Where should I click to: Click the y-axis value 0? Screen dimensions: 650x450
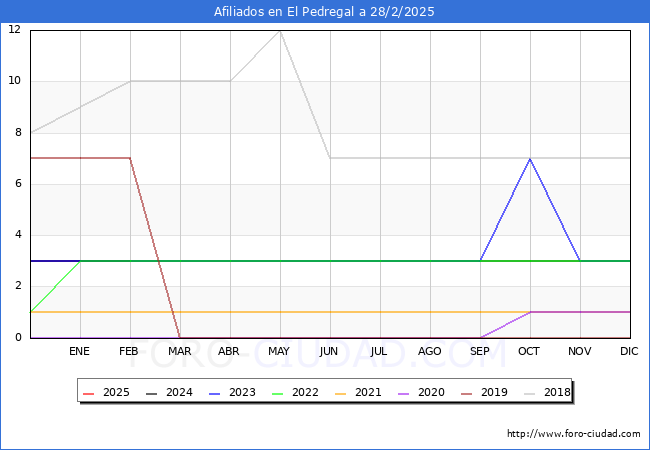click(x=18, y=337)
